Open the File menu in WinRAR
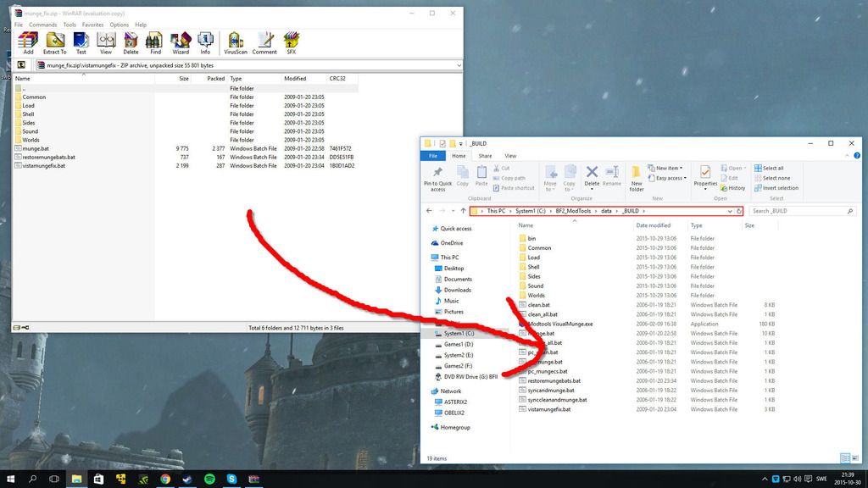Screen dimensions: 868x488 (x=19, y=25)
